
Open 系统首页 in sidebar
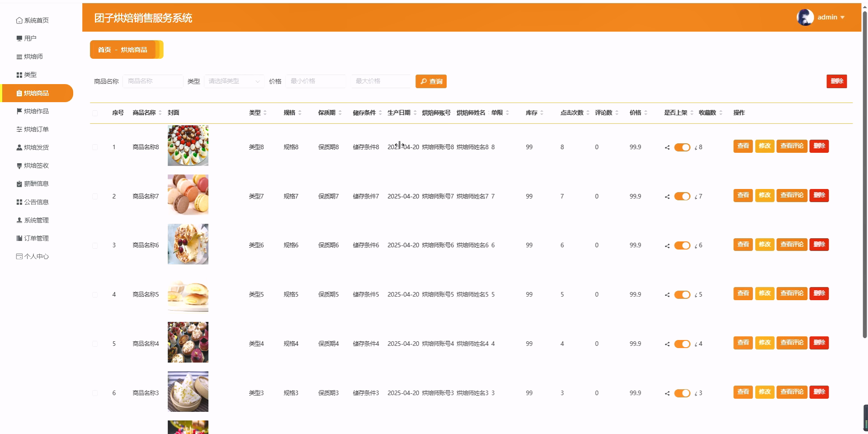tap(37, 20)
